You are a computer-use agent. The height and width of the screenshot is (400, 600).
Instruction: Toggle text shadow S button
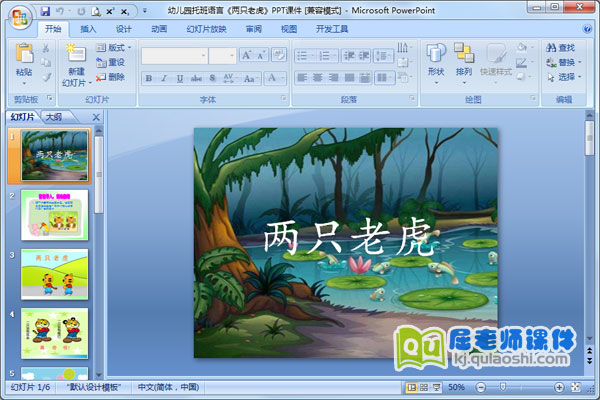212,78
